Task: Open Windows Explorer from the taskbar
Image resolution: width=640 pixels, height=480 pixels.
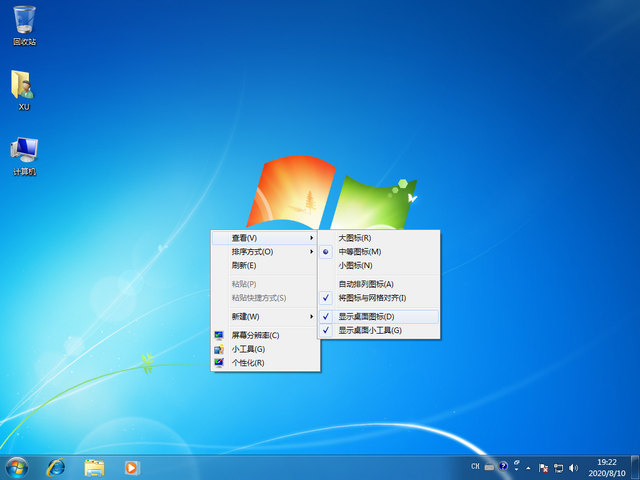Action: (x=94, y=467)
